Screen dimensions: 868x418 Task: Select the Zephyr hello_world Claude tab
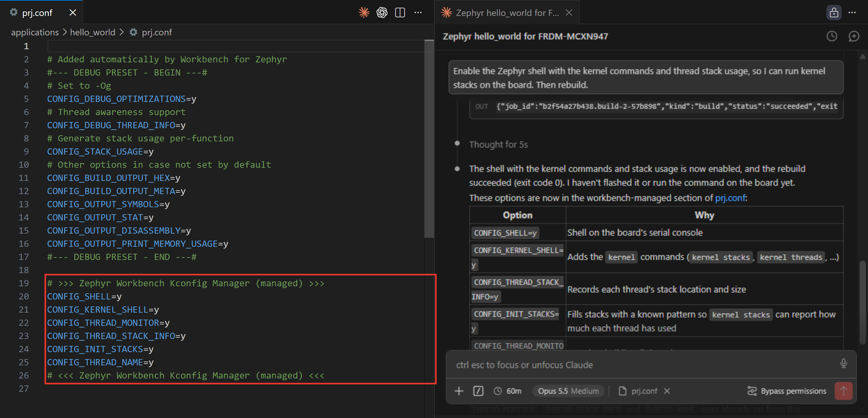coord(507,12)
